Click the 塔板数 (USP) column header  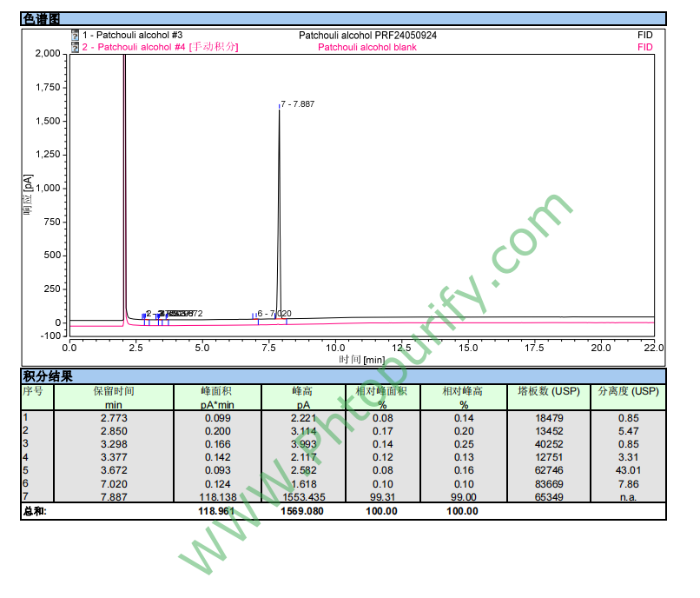[548, 392]
